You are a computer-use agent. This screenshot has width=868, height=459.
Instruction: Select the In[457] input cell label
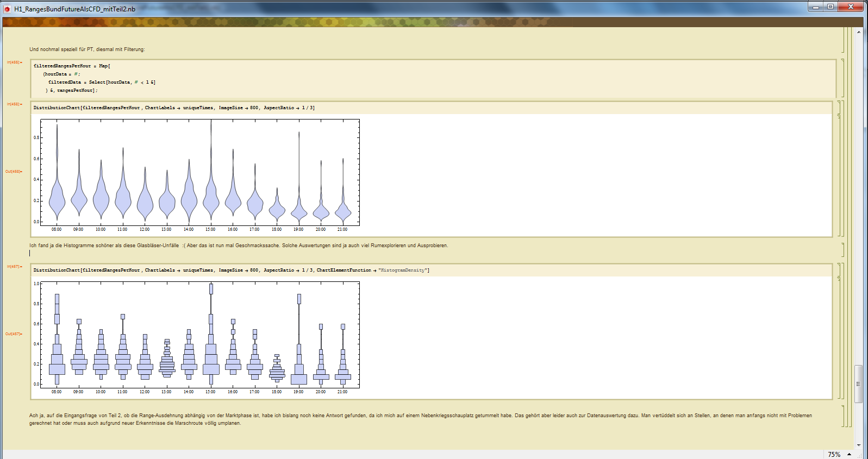14,267
